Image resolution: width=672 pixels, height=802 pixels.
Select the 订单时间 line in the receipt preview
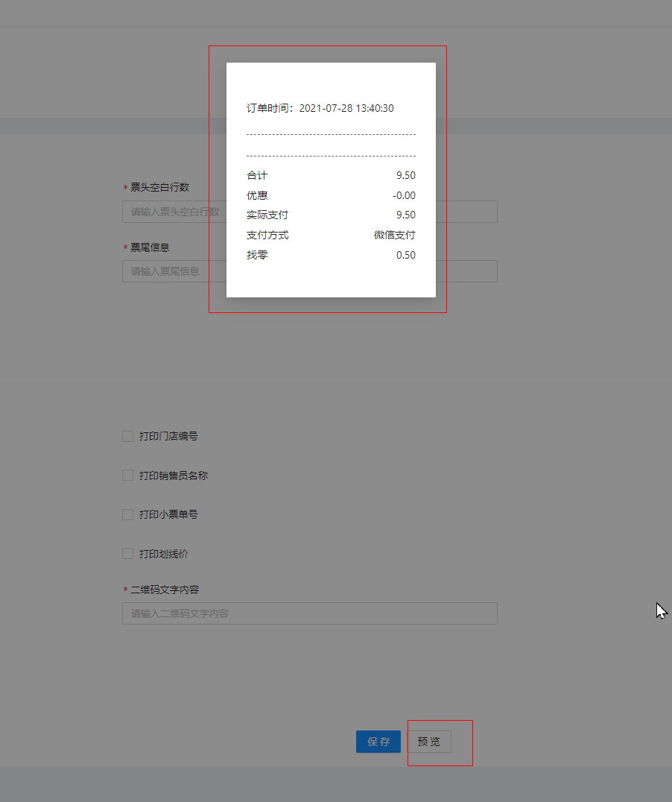[x=320, y=108]
